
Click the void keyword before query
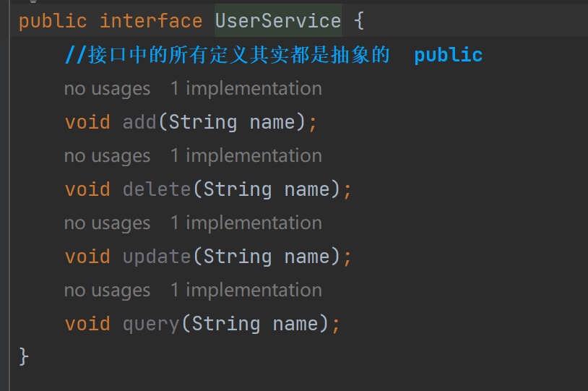click(x=87, y=324)
